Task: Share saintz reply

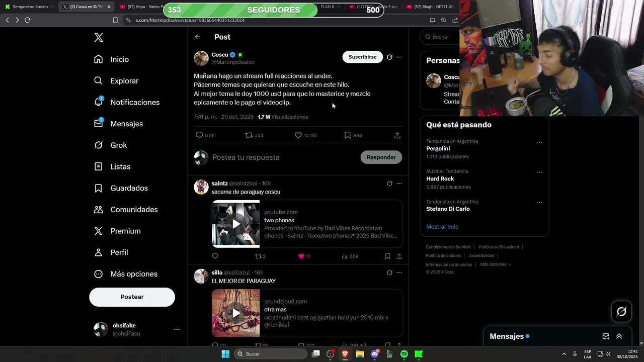Action: [x=399, y=256]
